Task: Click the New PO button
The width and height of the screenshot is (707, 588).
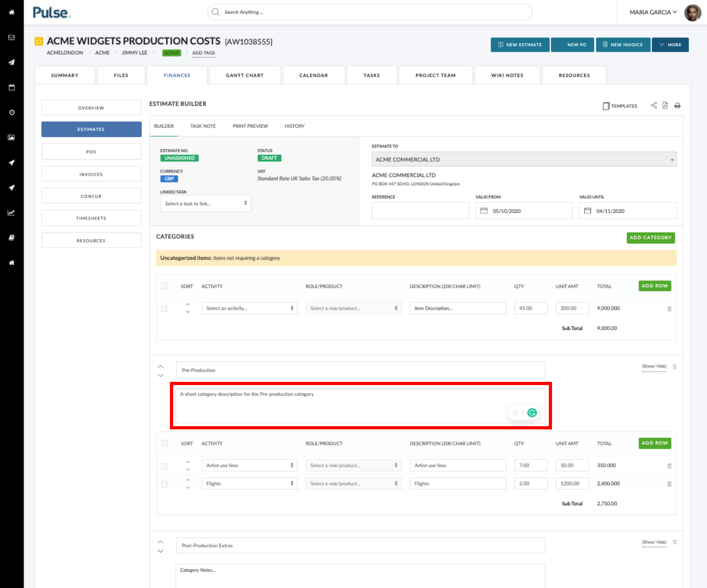Action: coord(573,45)
